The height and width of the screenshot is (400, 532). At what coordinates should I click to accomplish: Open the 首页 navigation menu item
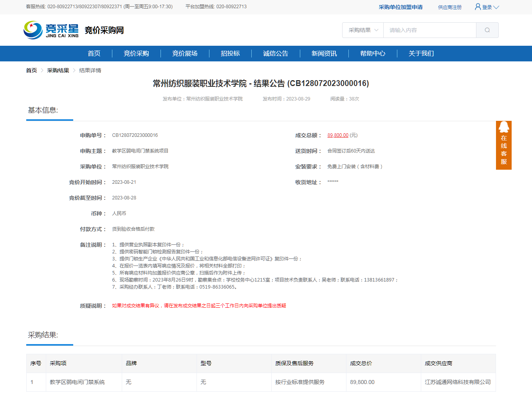click(94, 54)
